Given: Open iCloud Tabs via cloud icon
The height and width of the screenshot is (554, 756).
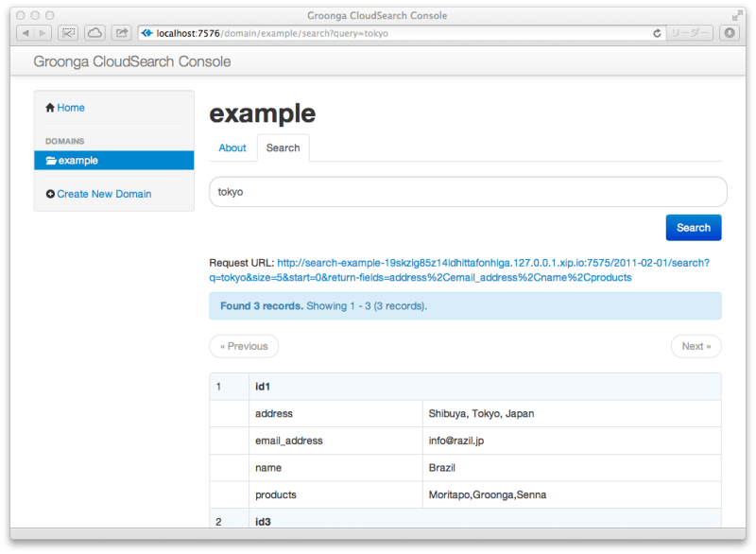Looking at the screenshot, I should 94,32.
